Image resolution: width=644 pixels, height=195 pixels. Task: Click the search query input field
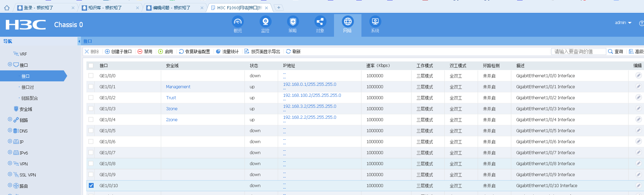(578, 51)
